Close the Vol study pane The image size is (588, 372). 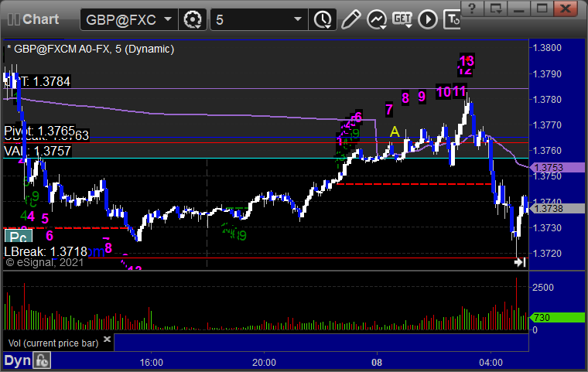click(x=108, y=339)
